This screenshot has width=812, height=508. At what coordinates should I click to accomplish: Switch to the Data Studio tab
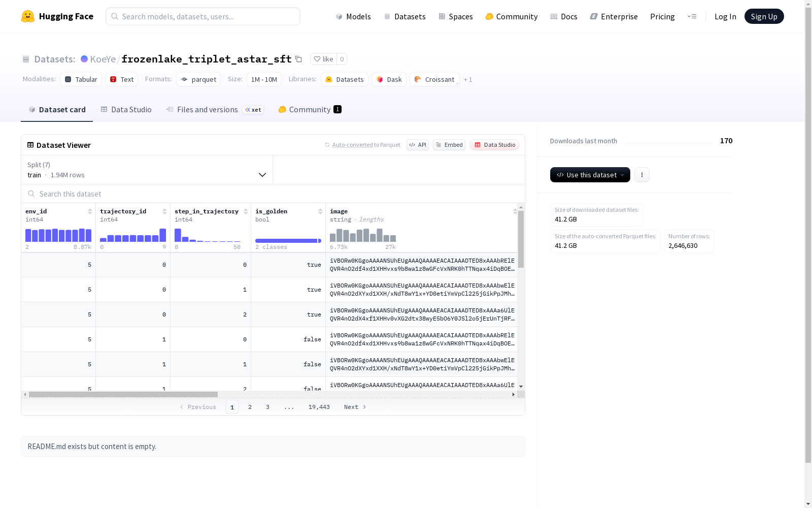(126, 110)
